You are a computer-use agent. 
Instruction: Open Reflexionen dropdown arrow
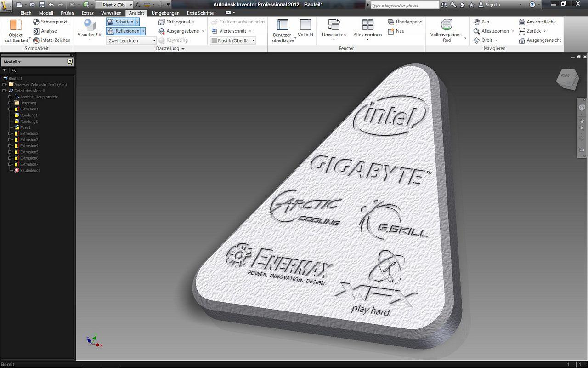tap(143, 31)
